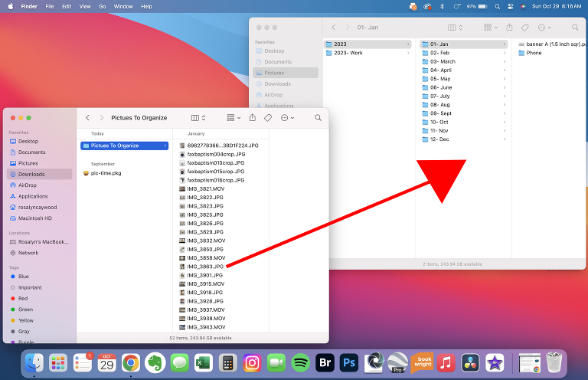Open the Trash in the Dock

pyautogui.click(x=554, y=362)
